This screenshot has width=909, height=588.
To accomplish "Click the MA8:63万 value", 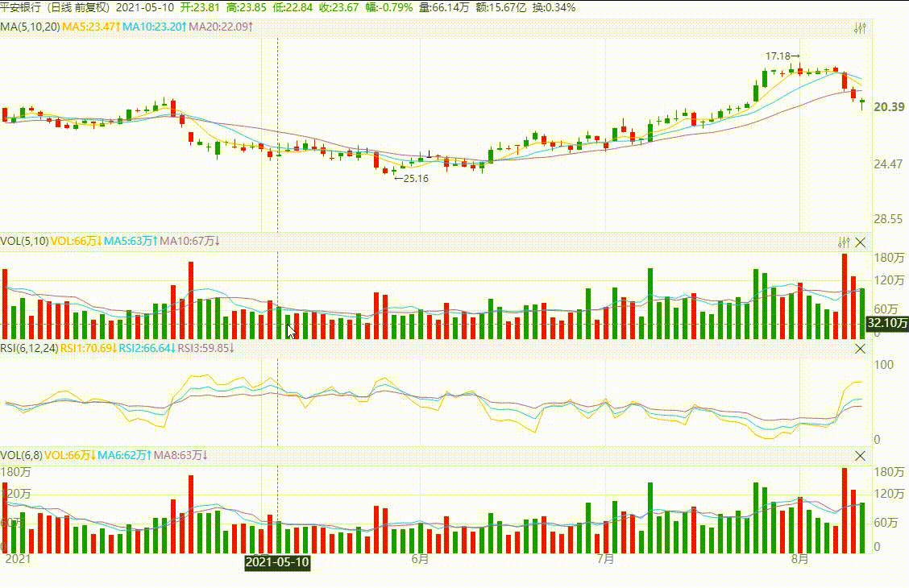I will click(181, 455).
